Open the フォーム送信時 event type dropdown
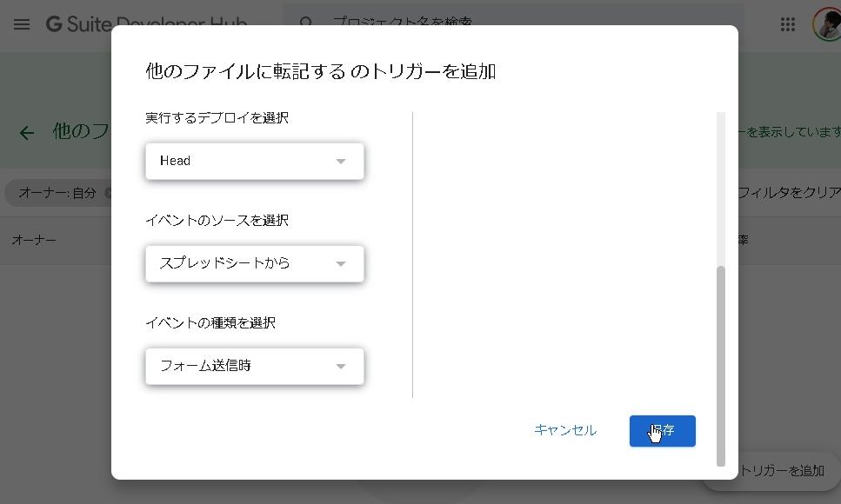 click(x=254, y=366)
